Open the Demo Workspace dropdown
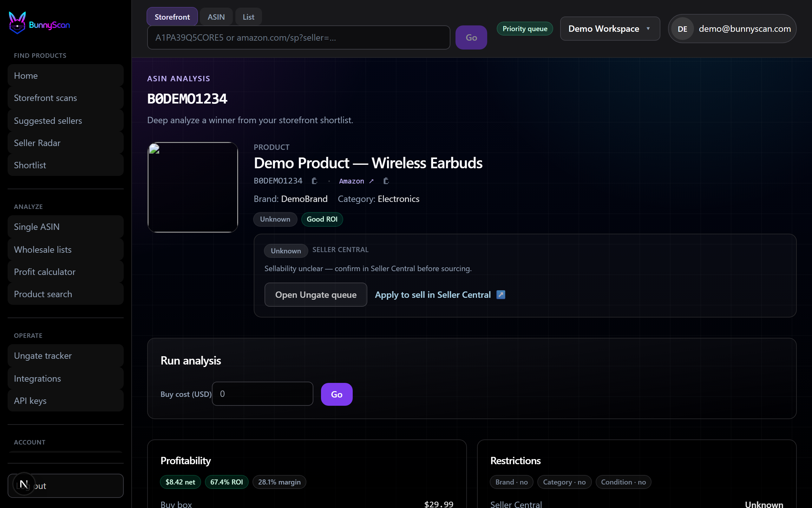The image size is (812, 508). 610,29
